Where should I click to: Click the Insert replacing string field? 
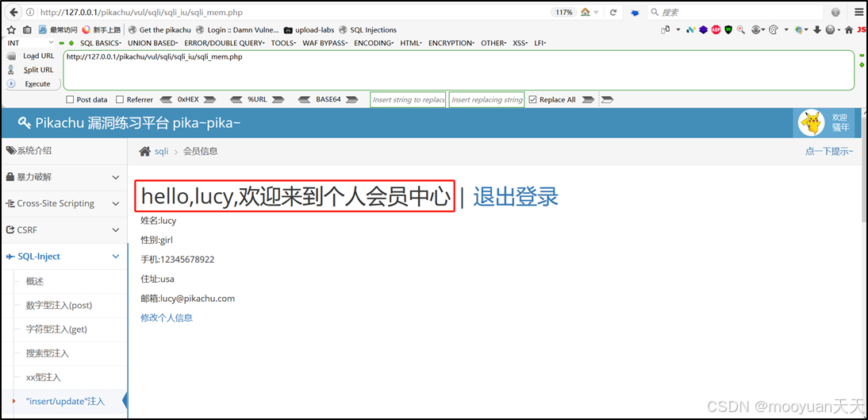tap(486, 100)
